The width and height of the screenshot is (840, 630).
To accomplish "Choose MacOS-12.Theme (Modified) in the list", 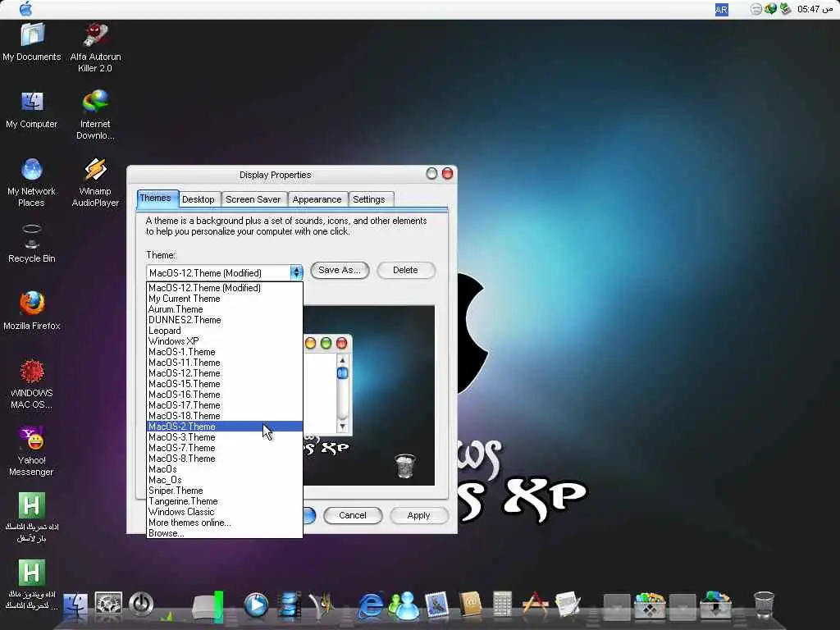I will coord(225,288).
